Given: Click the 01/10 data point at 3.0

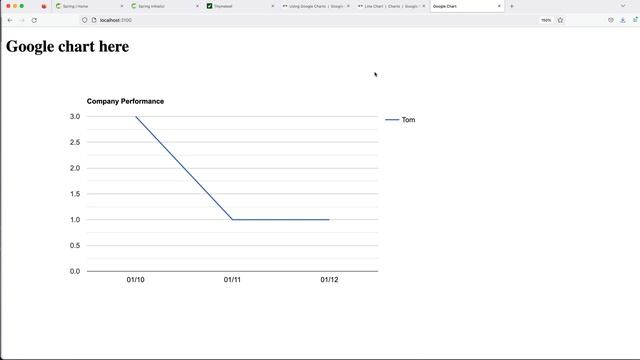Looking at the screenshot, I should pos(136,117).
